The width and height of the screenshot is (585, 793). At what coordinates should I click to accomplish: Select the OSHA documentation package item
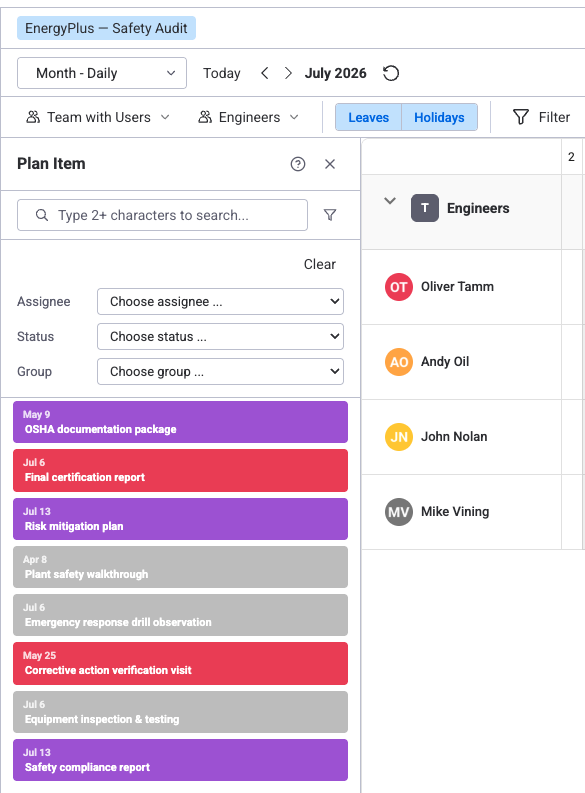[181, 422]
